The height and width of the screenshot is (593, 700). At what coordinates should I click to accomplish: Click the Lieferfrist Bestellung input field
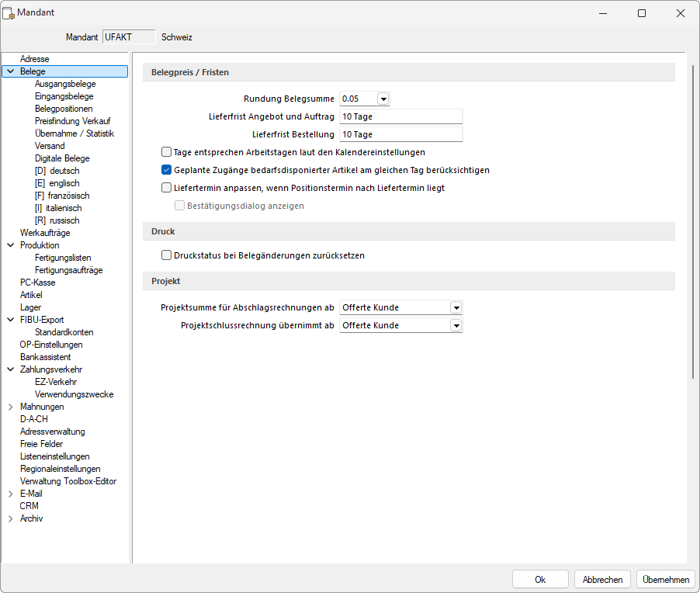400,134
